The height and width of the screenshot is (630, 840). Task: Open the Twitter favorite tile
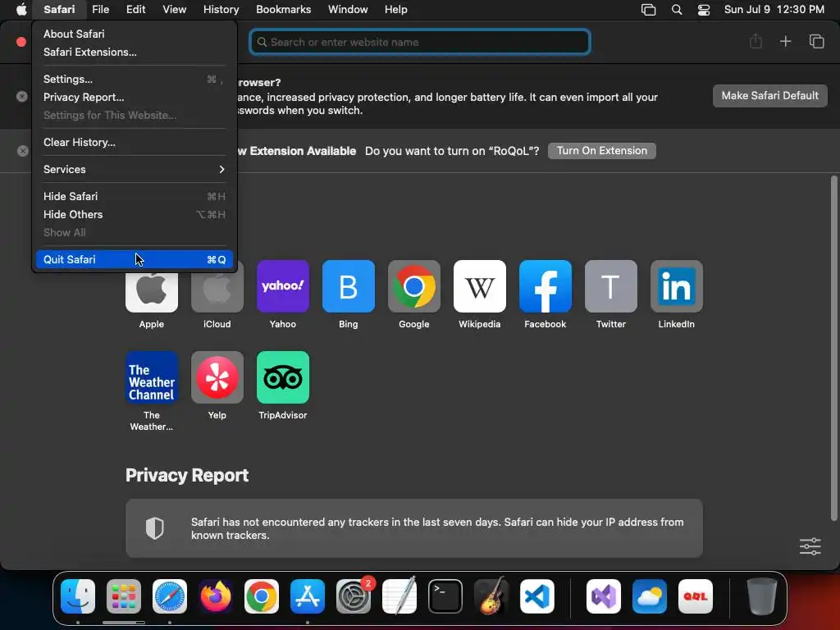pos(610,286)
